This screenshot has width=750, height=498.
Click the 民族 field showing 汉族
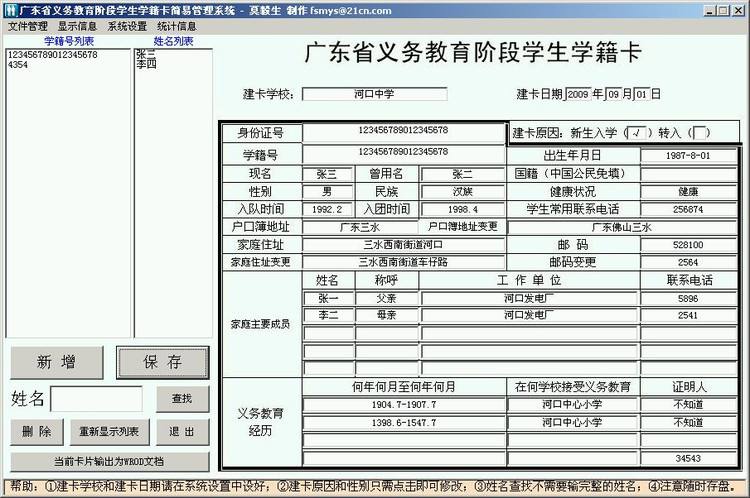coord(463,192)
